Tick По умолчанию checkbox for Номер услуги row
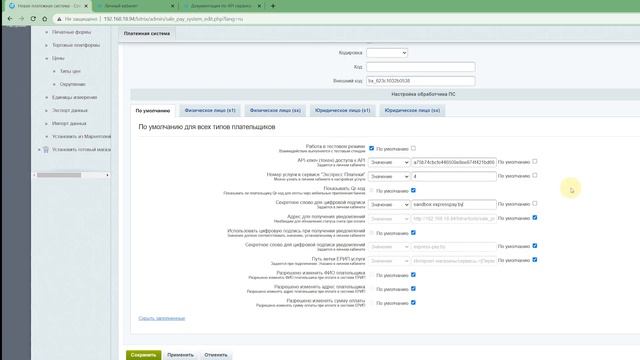This screenshot has height=360, width=640. (535, 176)
